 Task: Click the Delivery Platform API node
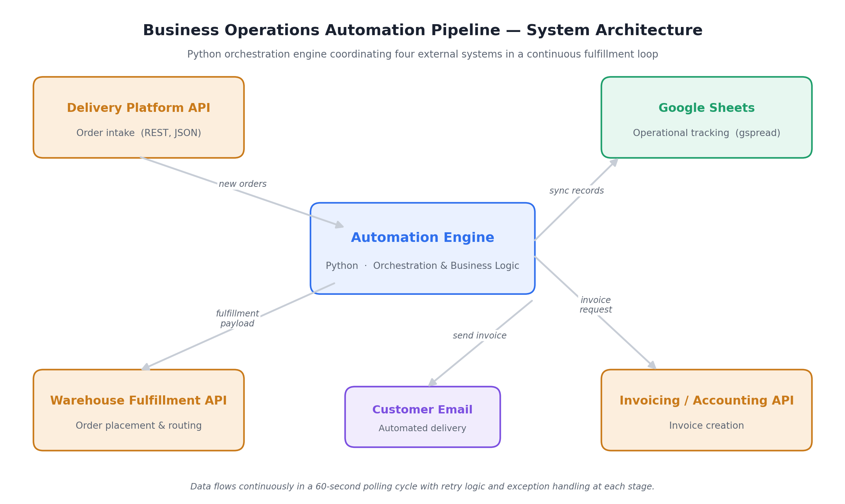(139, 117)
